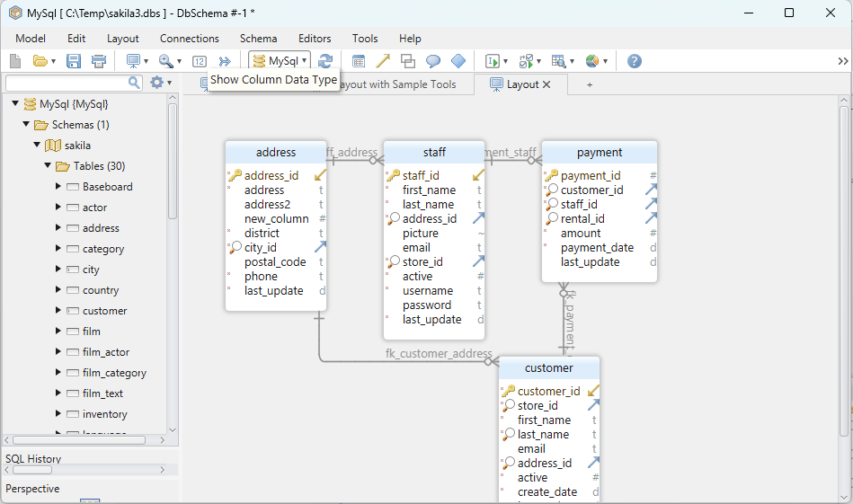The height and width of the screenshot is (504, 853).
Task: Open the Model menu
Action: pyautogui.click(x=31, y=39)
